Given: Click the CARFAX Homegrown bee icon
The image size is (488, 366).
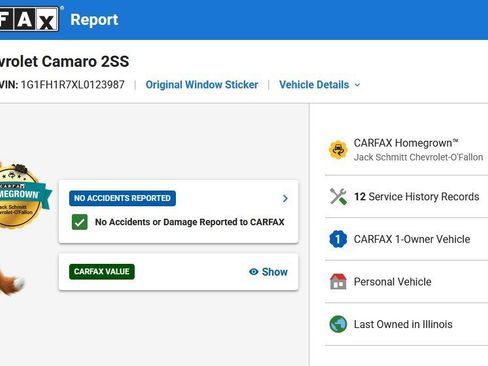Looking at the screenshot, I should pyautogui.click(x=338, y=150).
